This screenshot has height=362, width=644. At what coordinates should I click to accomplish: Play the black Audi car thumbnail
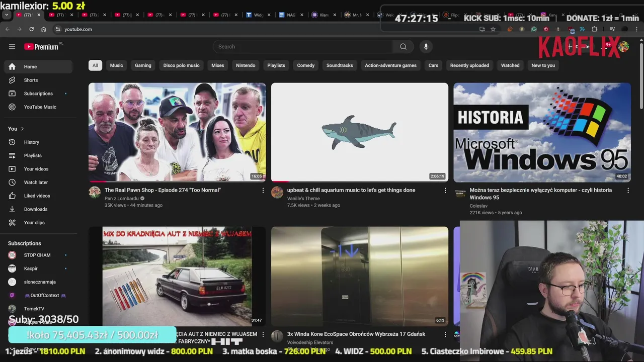[177, 276]
